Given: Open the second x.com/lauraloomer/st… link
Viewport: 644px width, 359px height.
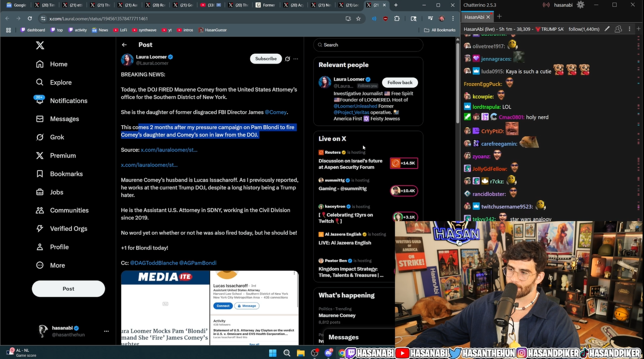Looking at the screenshot, I should coord(149,165).
